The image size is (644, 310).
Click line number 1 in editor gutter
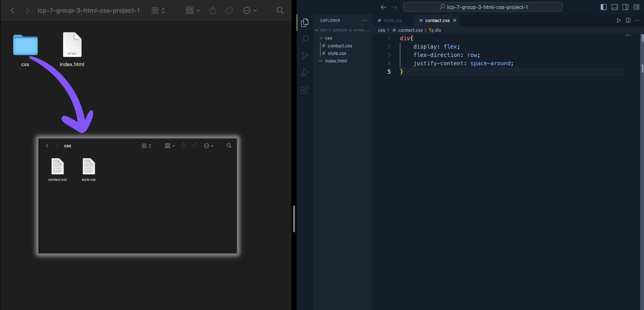tap(389, 38)
